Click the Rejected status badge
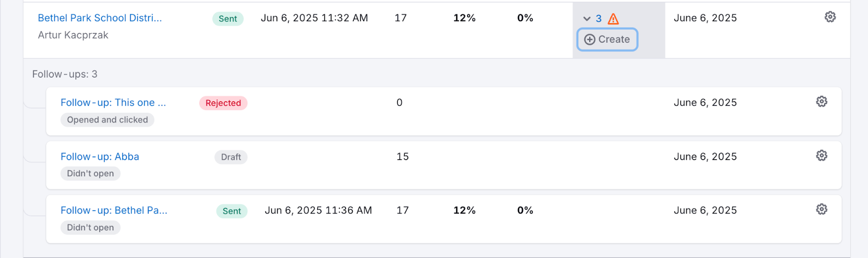 (x=223, y=103)
